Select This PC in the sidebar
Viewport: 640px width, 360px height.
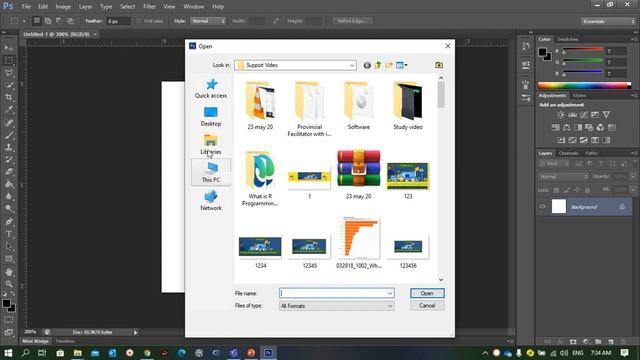pos(211,172)
